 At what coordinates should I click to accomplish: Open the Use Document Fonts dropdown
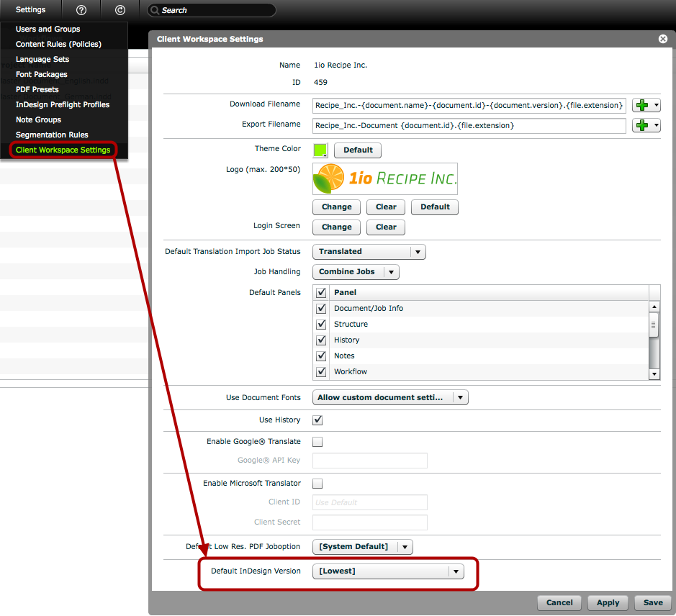(390, 397)
